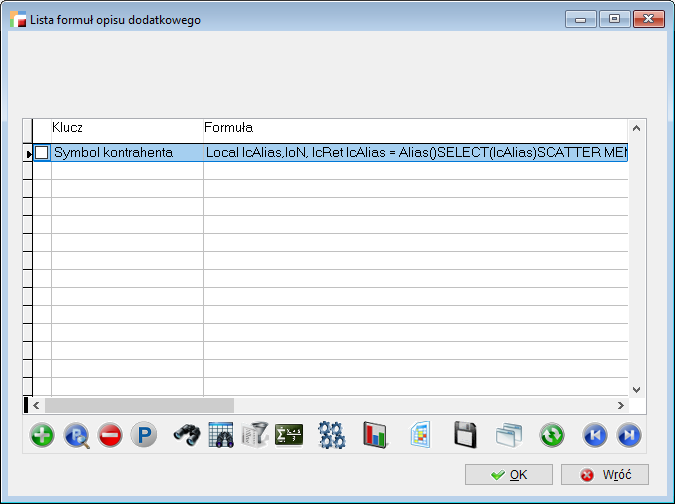
Task: Click the horizontal scroll right arrow
Action: click(620, 405)
